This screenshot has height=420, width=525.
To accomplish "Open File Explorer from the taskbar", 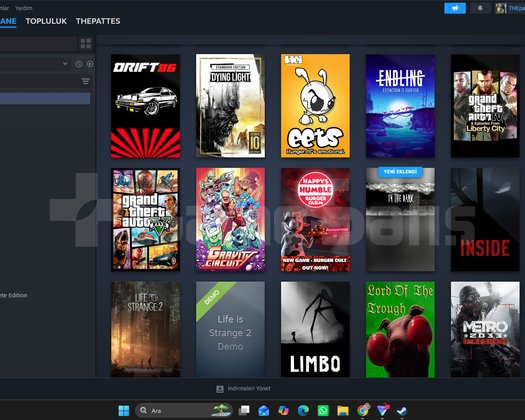I will [343, 410].
